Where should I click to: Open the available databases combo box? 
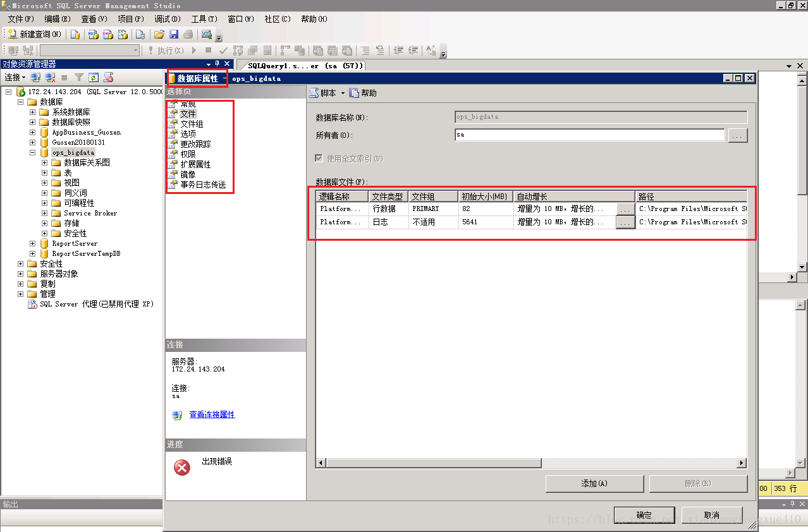point(90,50)
